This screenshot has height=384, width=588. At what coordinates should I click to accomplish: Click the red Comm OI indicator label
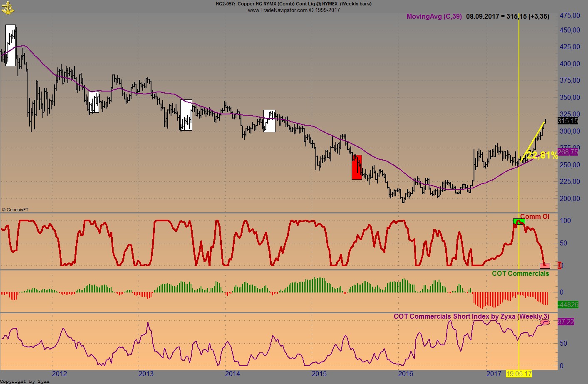(x=535, y=216)
